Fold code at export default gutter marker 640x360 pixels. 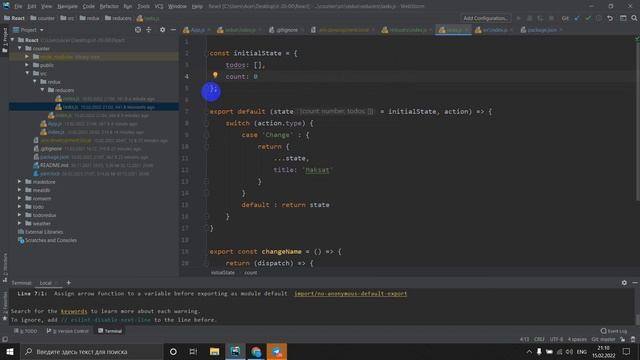coord(207,112)
